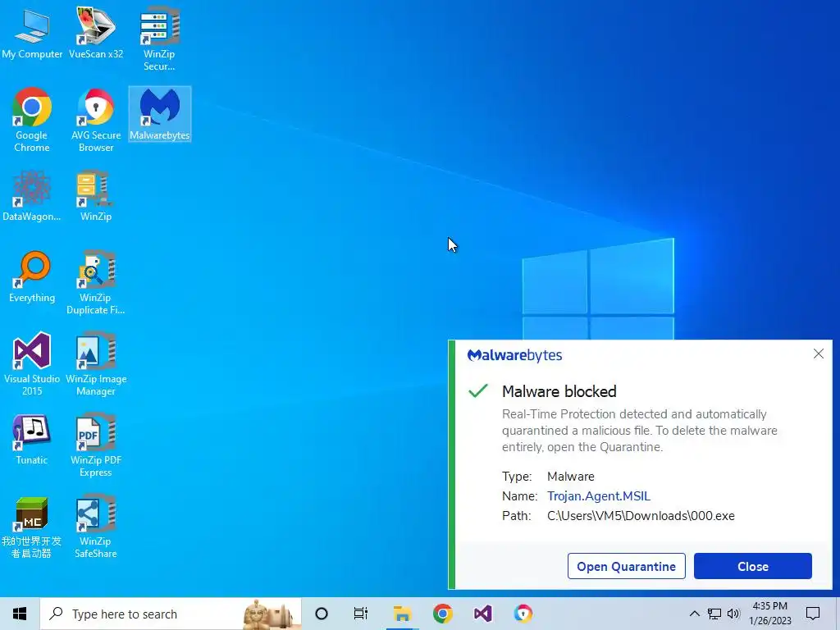
Task: Show hidden system tray icons
Action: click(694, 614)
